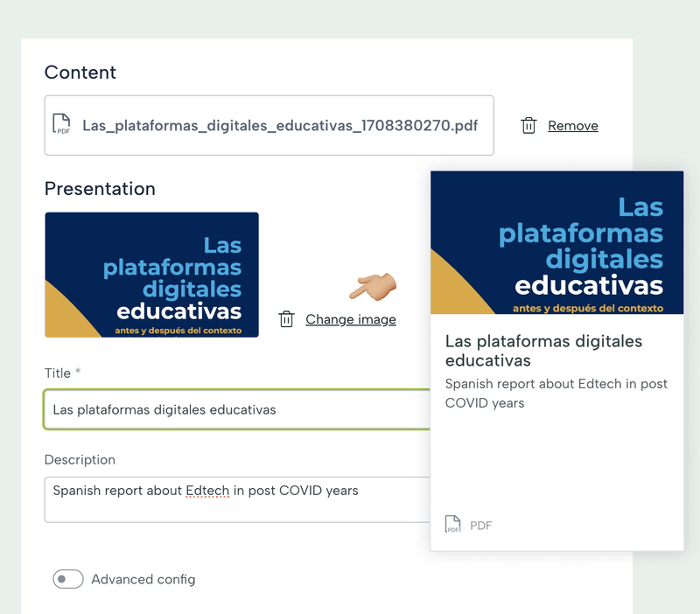The width and height of the screenshot is (700, 614).
Task: Click the trash icon beside Change image
Action: coord(286,319)
